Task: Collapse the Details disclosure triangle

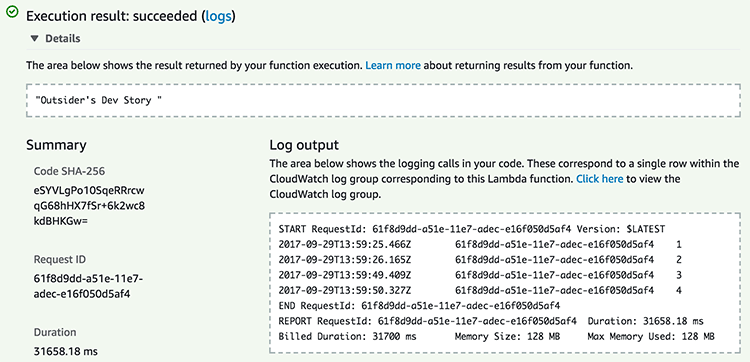Action: coord(34,39)
